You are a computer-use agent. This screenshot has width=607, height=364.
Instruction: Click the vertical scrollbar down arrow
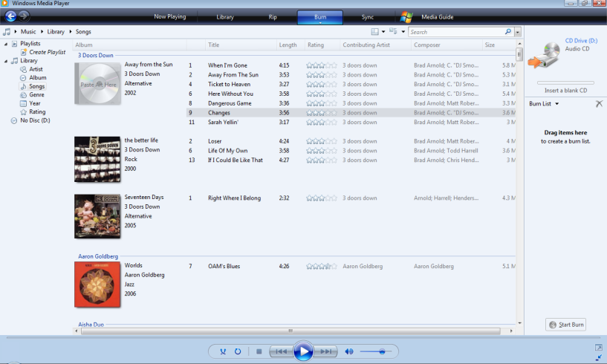pyautogui.click(x=519, y=323)
